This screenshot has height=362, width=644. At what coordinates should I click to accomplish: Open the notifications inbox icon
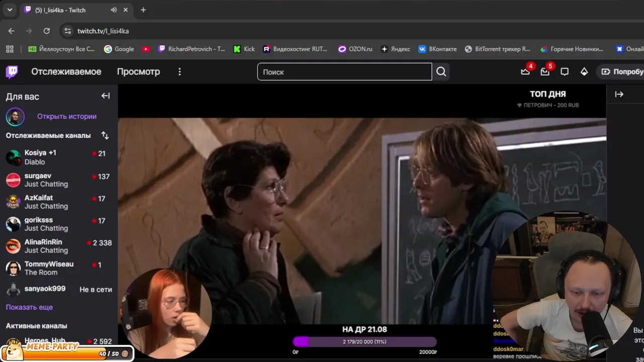click(x=545, y=71)
